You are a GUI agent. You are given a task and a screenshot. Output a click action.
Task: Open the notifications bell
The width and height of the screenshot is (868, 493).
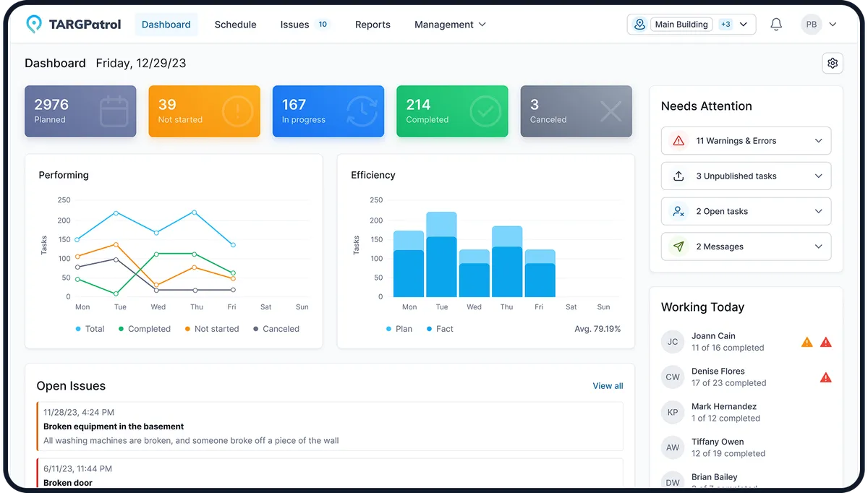pos(776,24)
